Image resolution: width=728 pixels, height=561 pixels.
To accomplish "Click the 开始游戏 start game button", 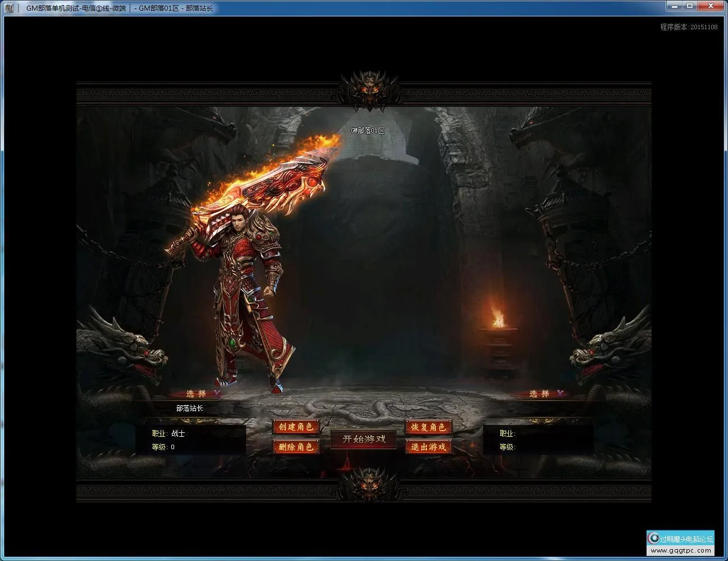I will coord(363,439).
